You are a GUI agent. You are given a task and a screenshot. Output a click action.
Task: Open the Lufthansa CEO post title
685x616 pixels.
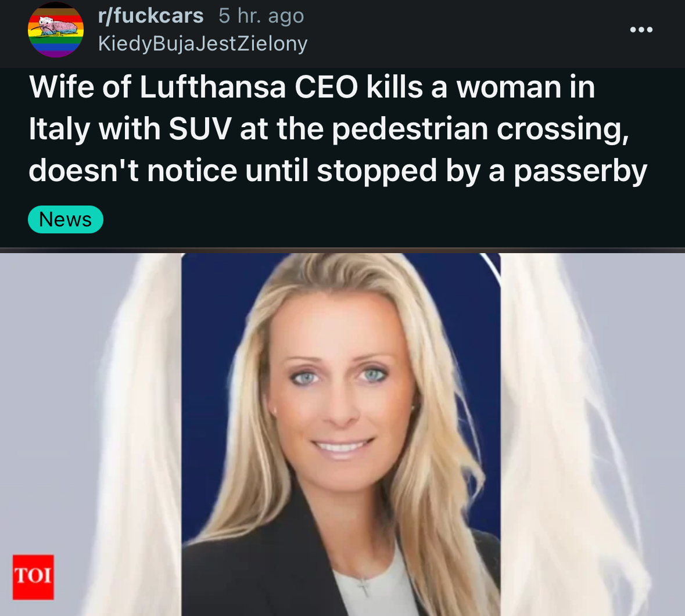(x=338, y=128)
